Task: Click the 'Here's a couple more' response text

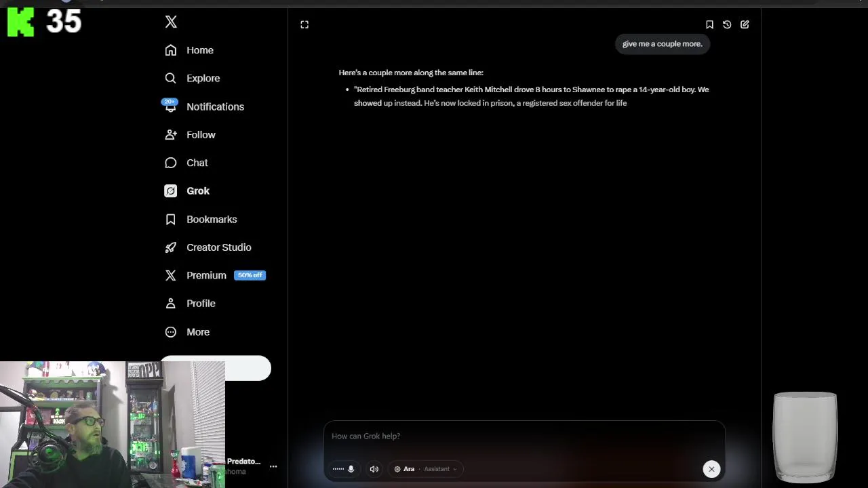Action: tap(411, 73)
